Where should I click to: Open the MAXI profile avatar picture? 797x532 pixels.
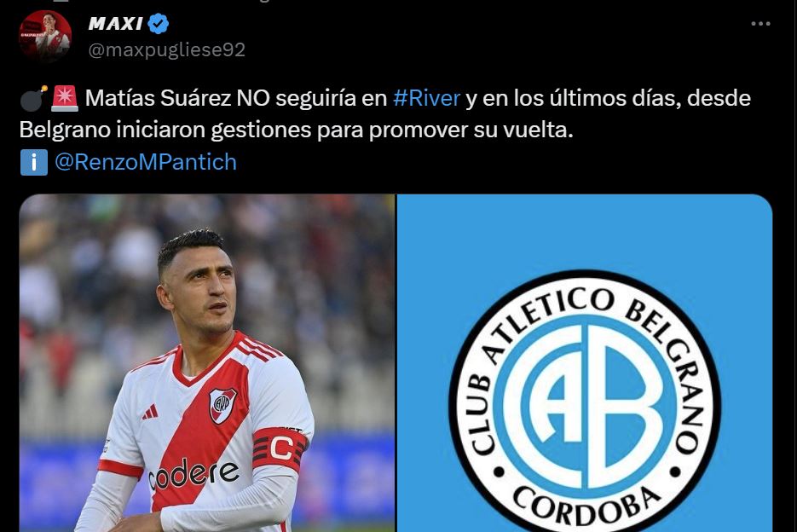(x=45, y=36)
